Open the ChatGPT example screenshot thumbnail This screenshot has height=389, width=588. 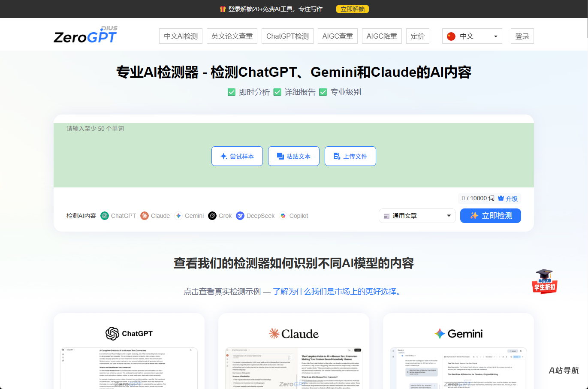(129, 368)
